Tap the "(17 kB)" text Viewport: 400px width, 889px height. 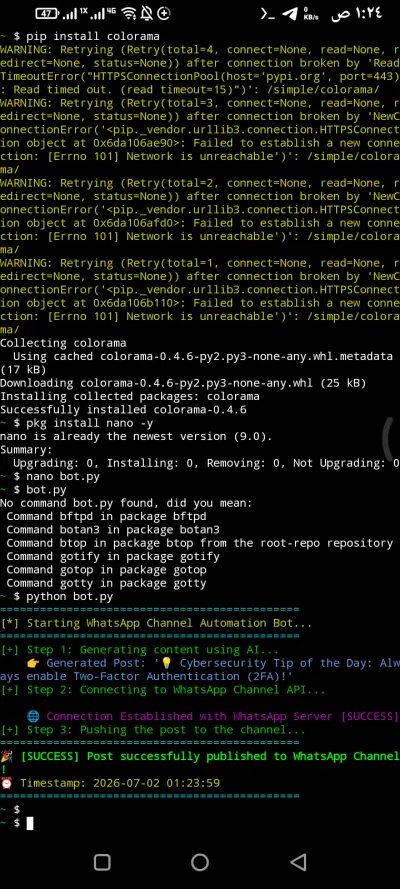coord(23,370)
